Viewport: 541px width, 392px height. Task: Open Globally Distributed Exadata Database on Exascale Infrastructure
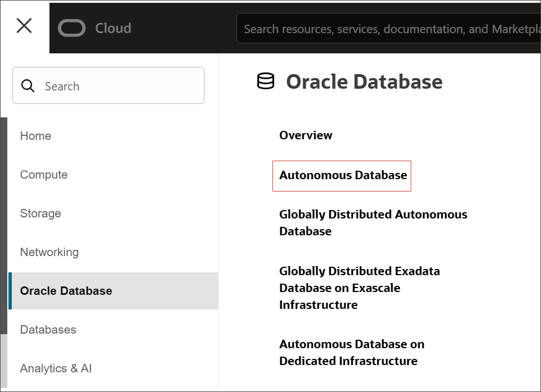click(360, 288)
